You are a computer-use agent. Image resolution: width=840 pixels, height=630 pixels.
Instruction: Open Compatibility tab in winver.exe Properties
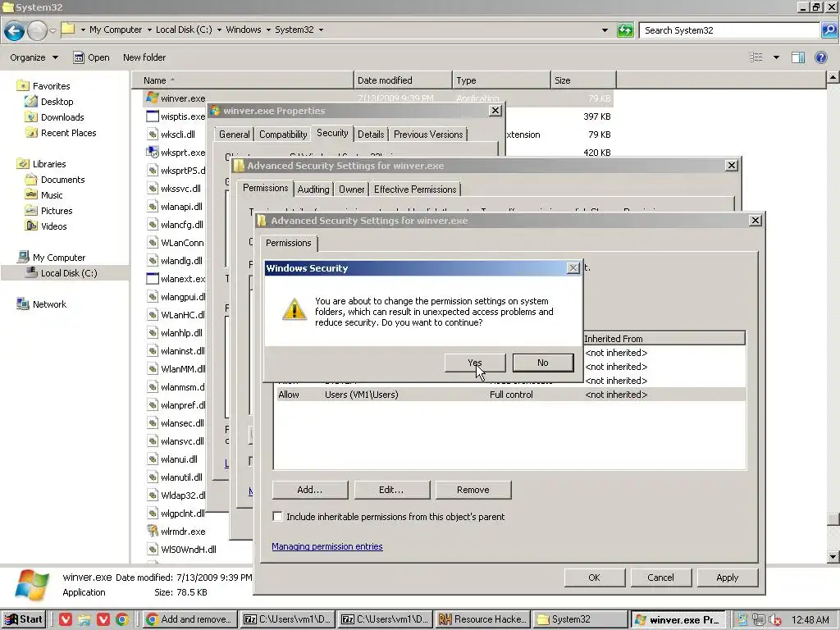[283, 135]
